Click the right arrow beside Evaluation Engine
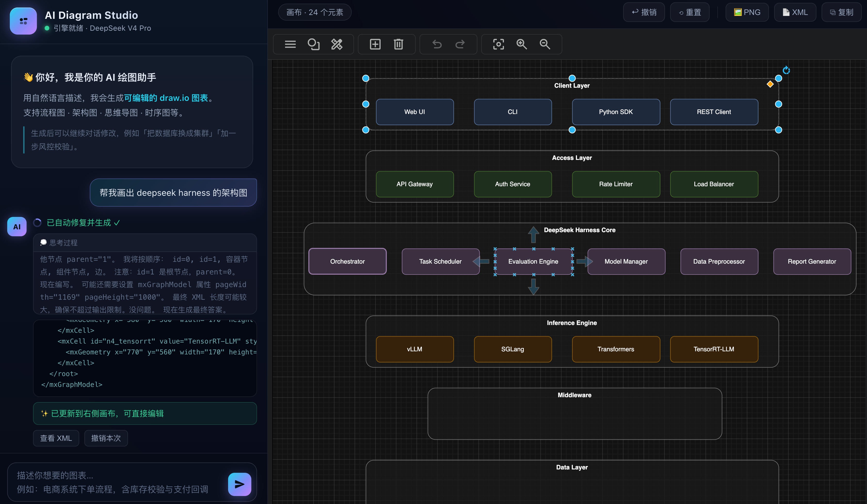 coord(584,262)
